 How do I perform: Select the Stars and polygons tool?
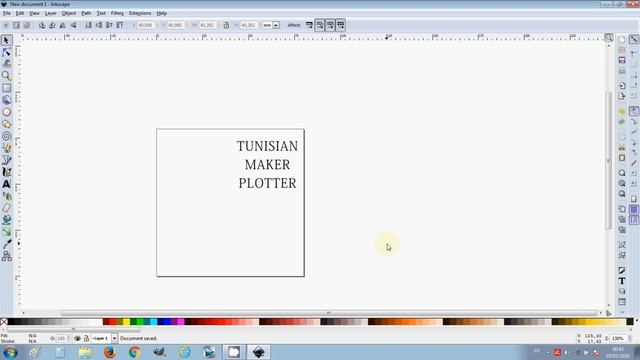tap(6, 124)
